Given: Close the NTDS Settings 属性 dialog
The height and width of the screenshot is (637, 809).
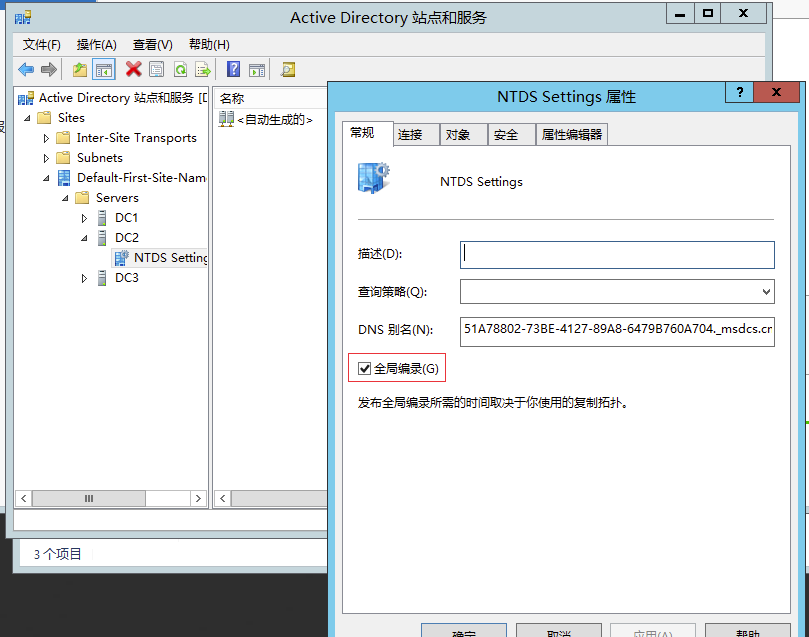Looking at the screenshot, I should coord(776,92).
